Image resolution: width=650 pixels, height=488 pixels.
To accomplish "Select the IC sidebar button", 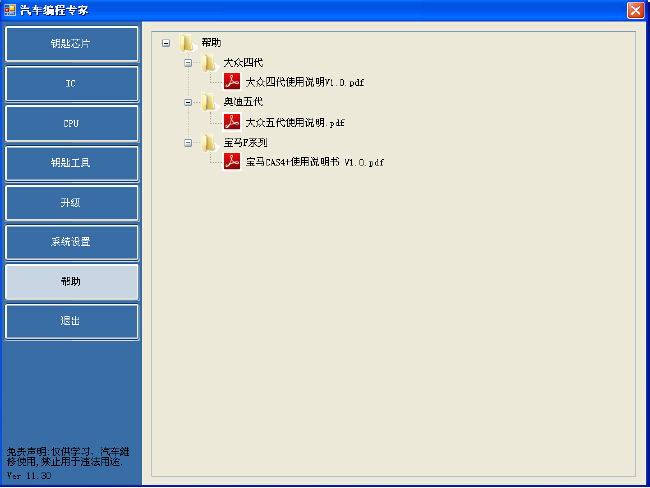I will (72, 84).
